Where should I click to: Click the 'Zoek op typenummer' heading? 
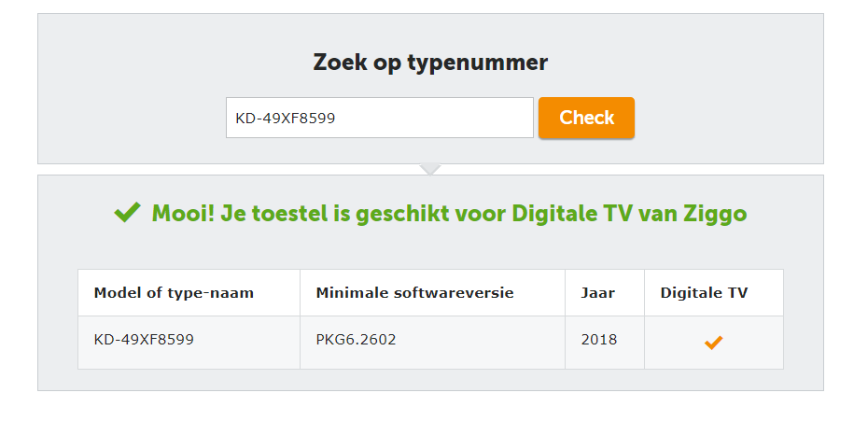[x=430, y=63]
